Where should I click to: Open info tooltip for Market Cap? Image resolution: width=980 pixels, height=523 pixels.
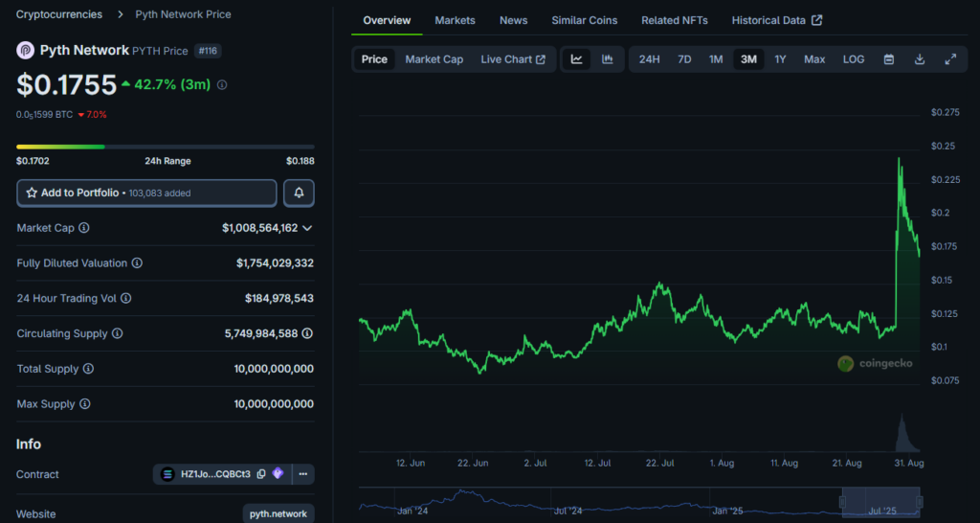tap(84, 228)
